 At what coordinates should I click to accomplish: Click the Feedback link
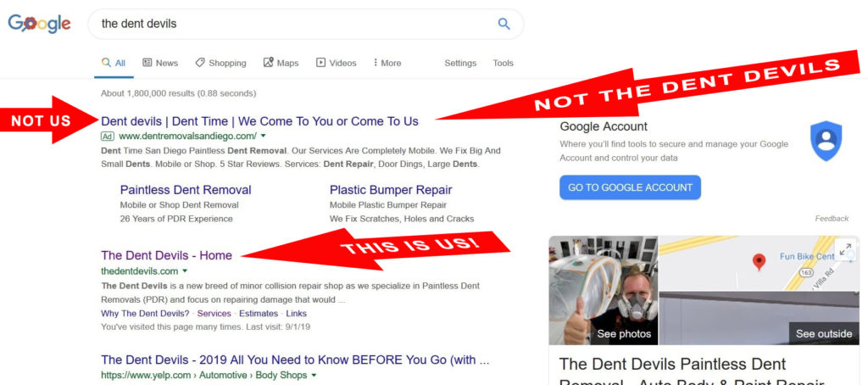pos(832,219)
